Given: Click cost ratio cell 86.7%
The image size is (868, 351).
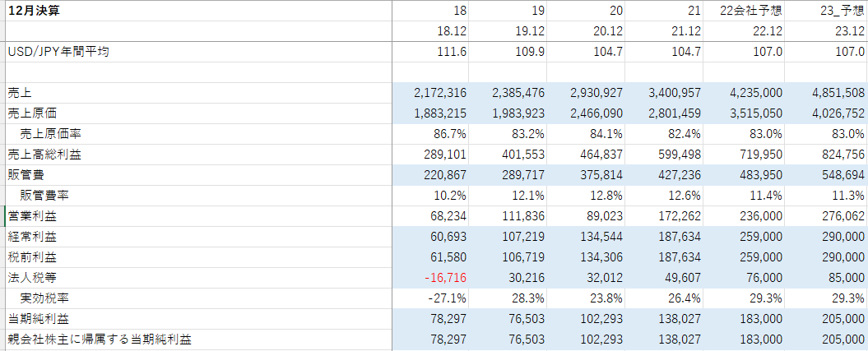Looking at the screenshot, I should [x=430, y=134].
